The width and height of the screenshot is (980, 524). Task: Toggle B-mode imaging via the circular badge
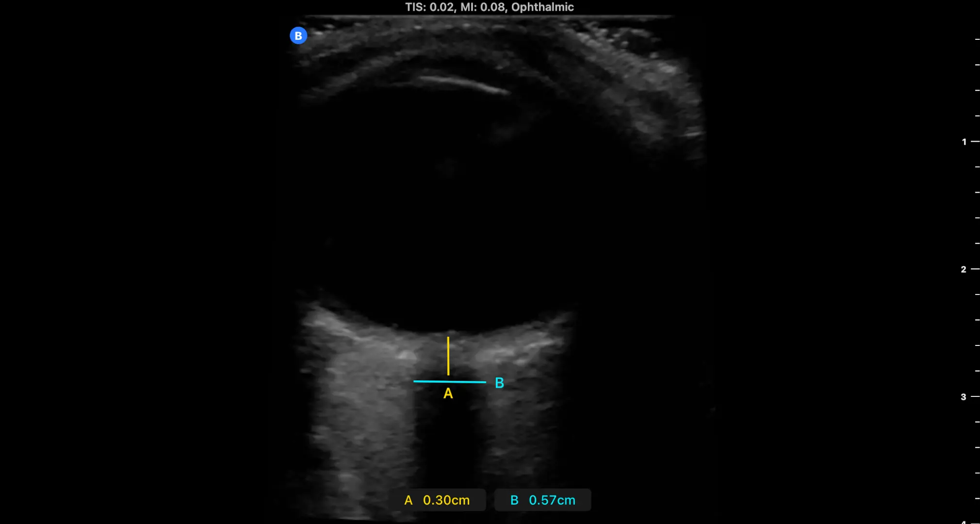click(298, 35)
